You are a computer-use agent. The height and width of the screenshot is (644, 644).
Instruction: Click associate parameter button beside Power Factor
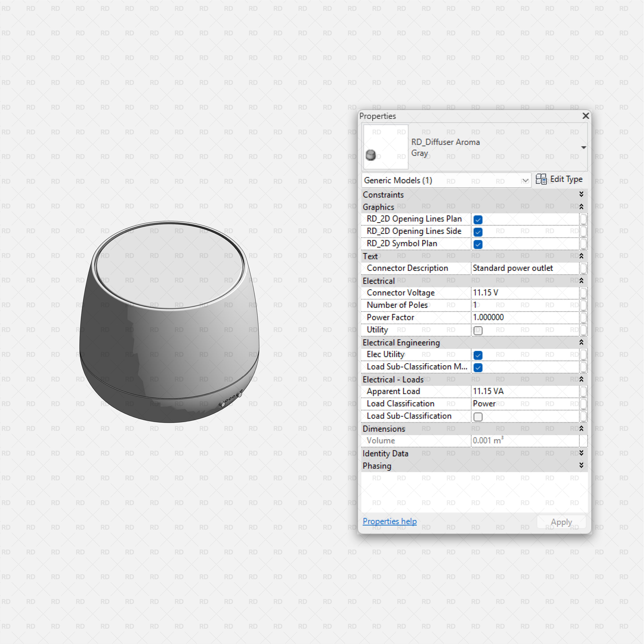[x=583, y=317]
